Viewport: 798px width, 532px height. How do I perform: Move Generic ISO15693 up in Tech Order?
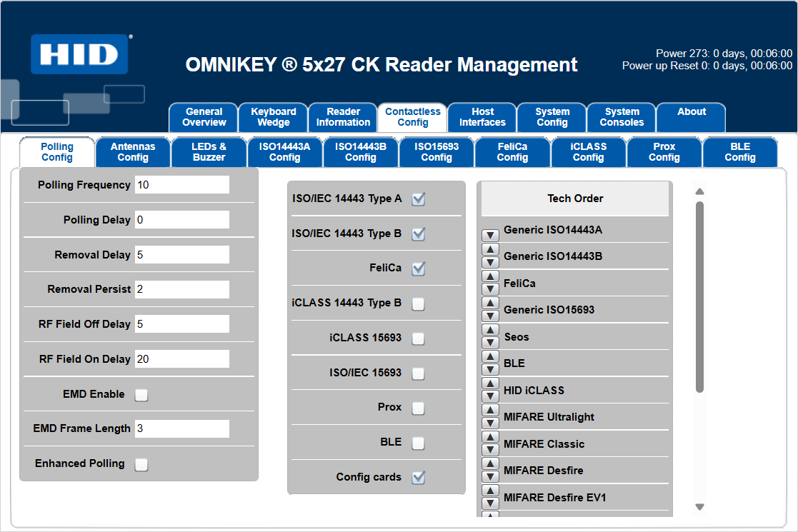[x=490, y=303]
